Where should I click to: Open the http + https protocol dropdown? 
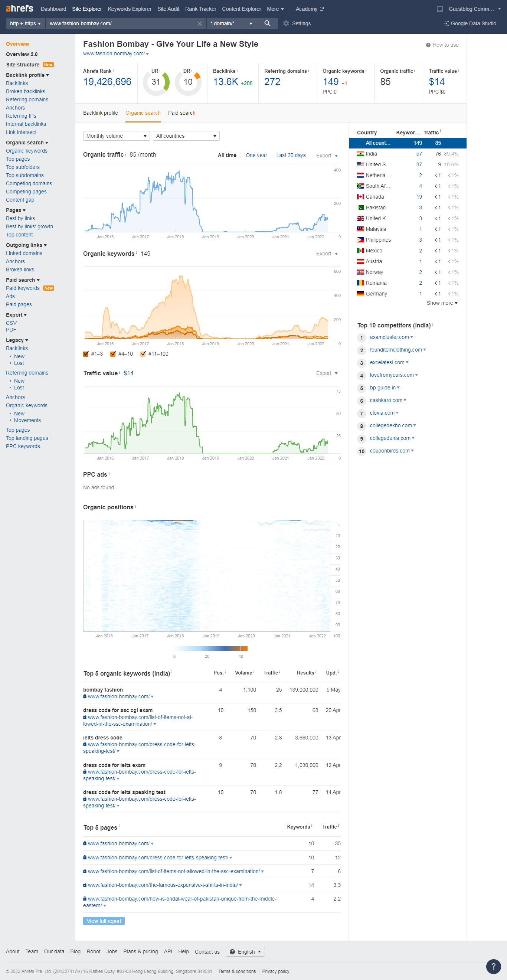26,24
